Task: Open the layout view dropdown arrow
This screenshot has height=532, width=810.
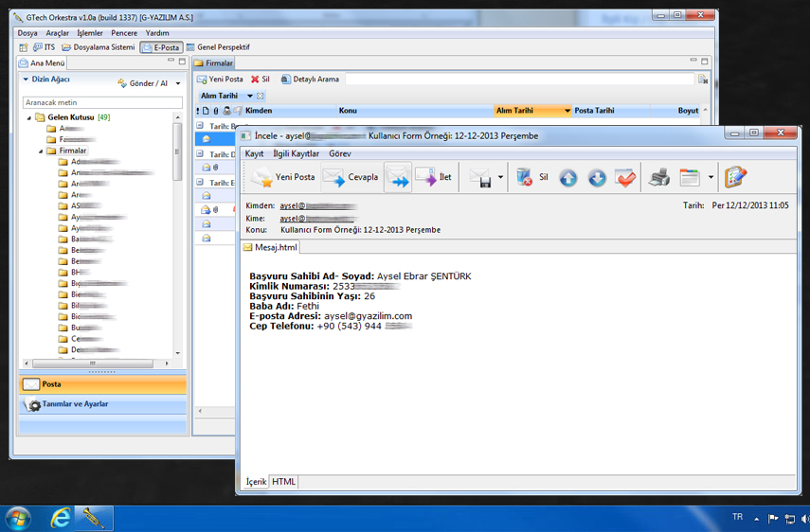Action: tap(711, 178)
